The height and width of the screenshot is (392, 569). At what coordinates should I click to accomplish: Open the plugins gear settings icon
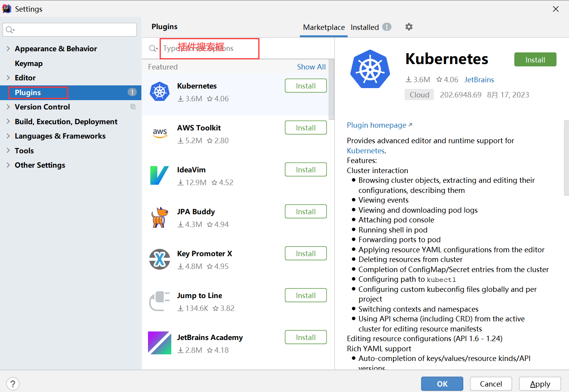coord(409,27)
